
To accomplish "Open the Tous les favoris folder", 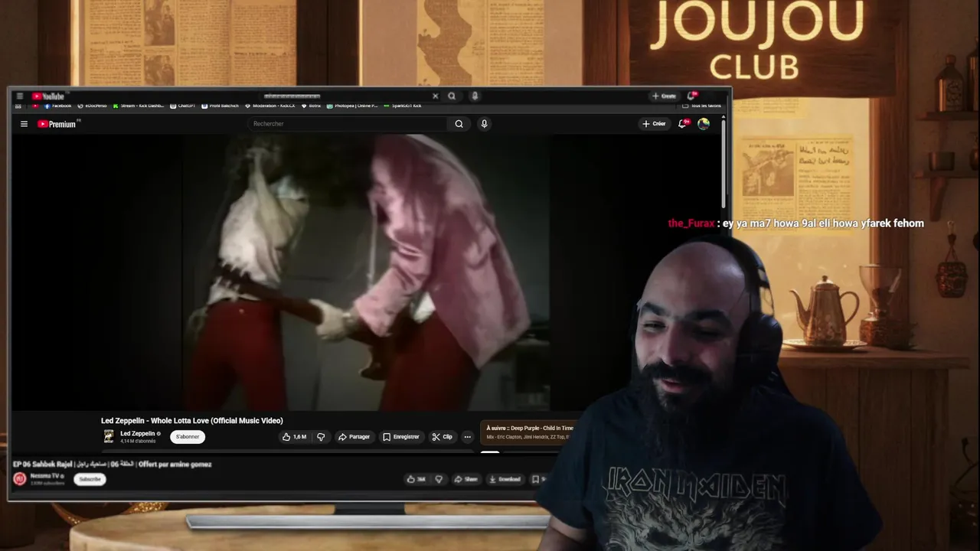I will 702,106.
